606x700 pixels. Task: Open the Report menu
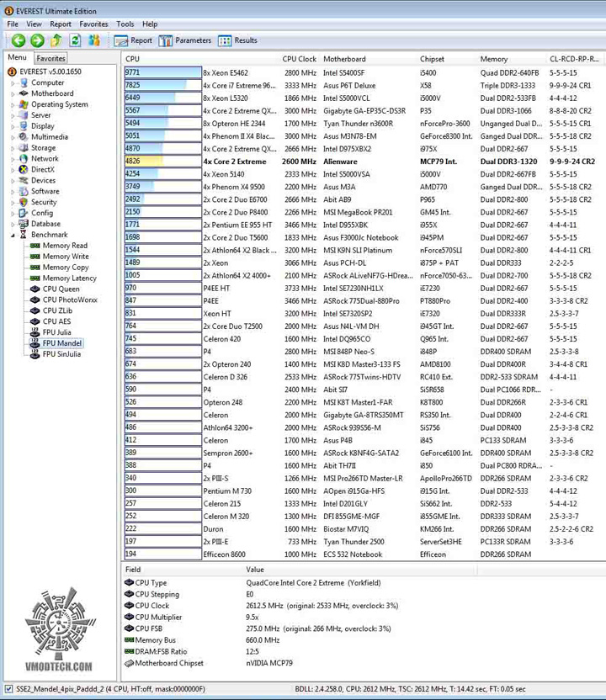click(61, 24)
